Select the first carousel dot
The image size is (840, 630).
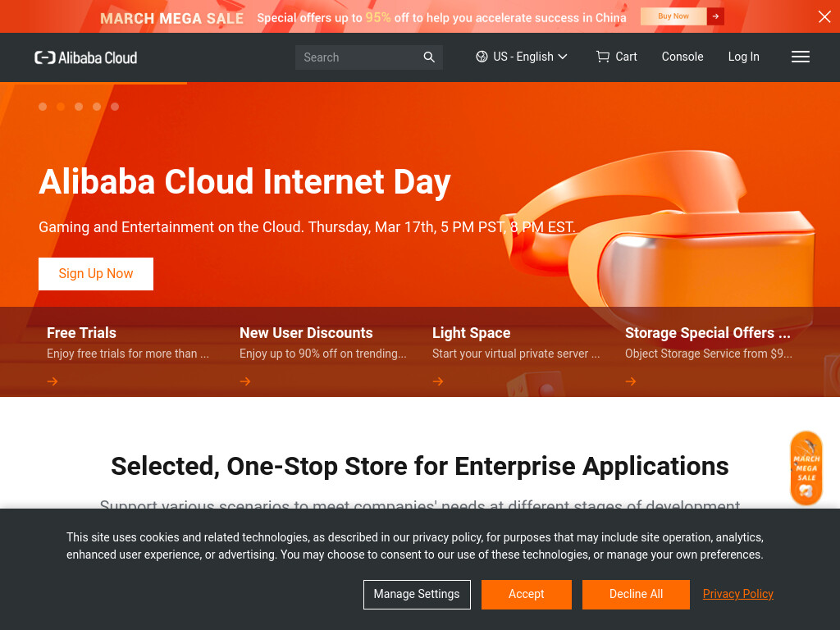(x=43, y=107)
